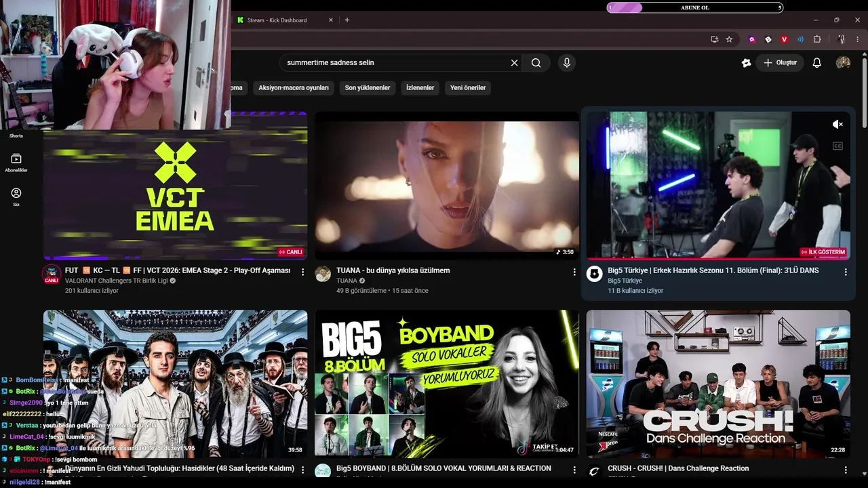Open Abonelikler in the sidebar

pos(16,163)
